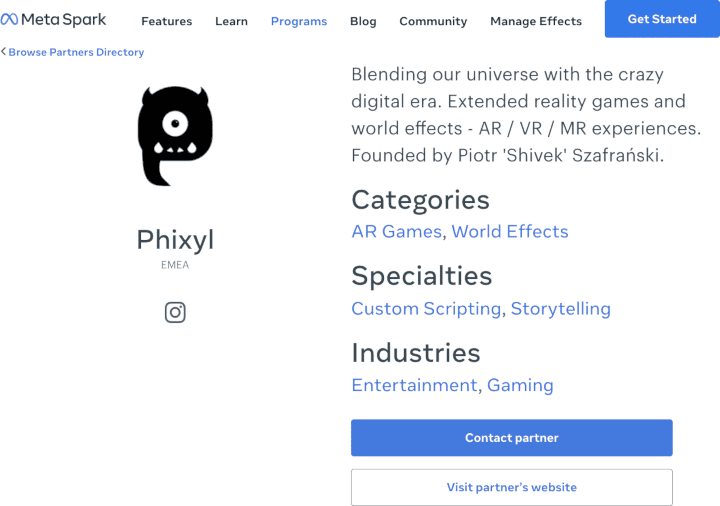The height and width of the screenshot is (506, 720).
Task: Click the Meta Spark logo
Action: click(x=53, y=20)
